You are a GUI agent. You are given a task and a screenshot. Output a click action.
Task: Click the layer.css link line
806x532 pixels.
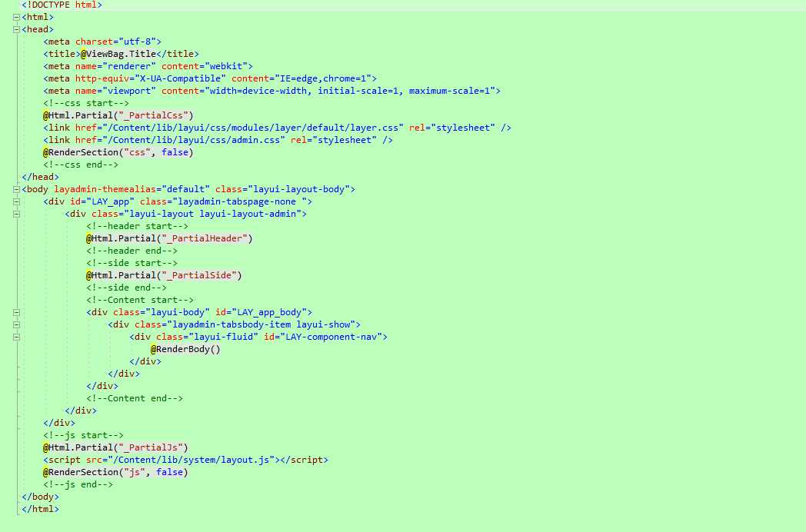point(277,128)
